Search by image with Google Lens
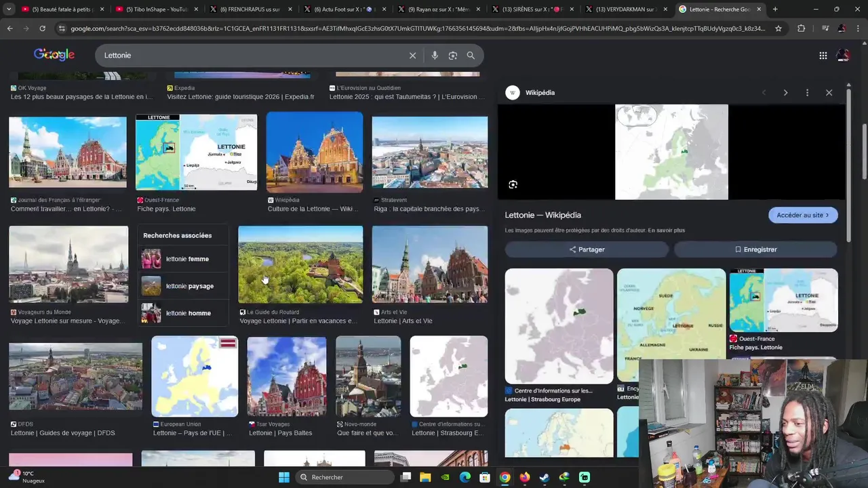This screenshot has width=868, height=488. click(453, 56)
